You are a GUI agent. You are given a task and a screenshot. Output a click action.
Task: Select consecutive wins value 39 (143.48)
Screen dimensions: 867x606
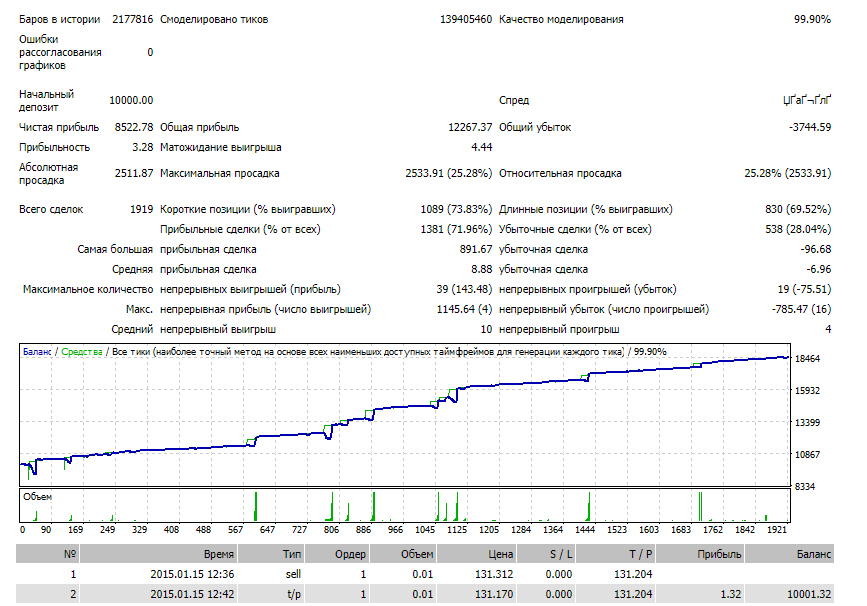(464, 289)
